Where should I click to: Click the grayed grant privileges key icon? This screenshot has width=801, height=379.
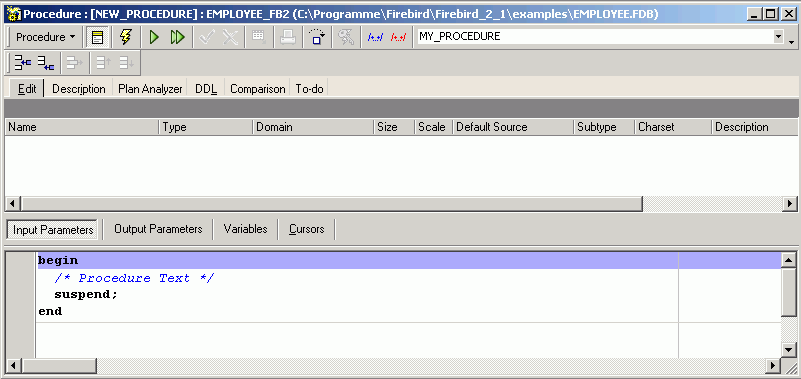(x=346, y=37)
